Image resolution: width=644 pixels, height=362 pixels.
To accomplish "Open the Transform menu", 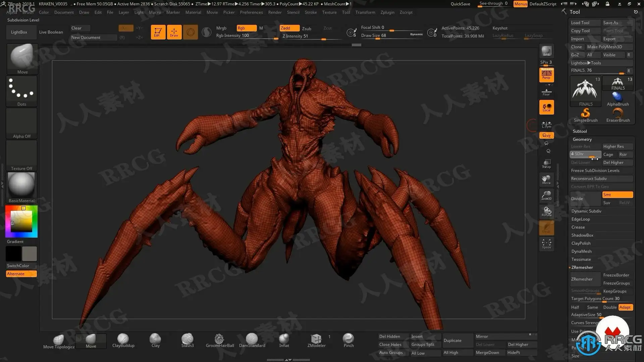I will [365, 12].
